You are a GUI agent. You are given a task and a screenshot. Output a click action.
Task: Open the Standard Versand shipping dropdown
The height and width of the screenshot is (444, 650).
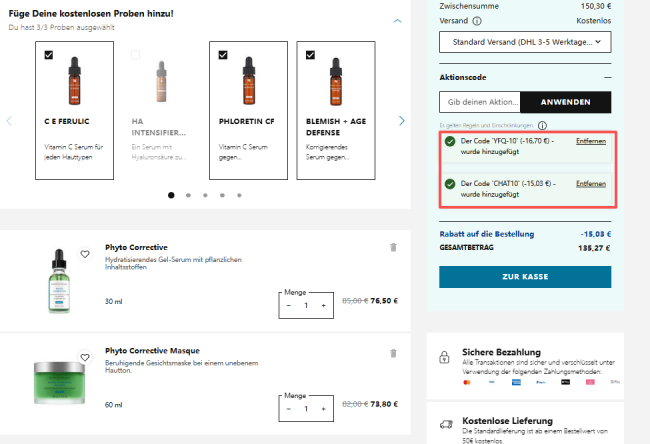pyautogui.click(x=525, y=42)
